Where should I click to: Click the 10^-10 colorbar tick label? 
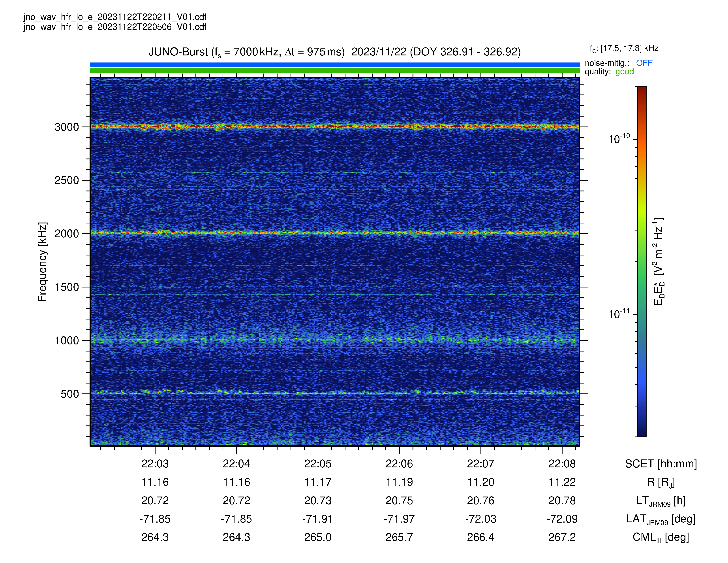coord(619,139)
